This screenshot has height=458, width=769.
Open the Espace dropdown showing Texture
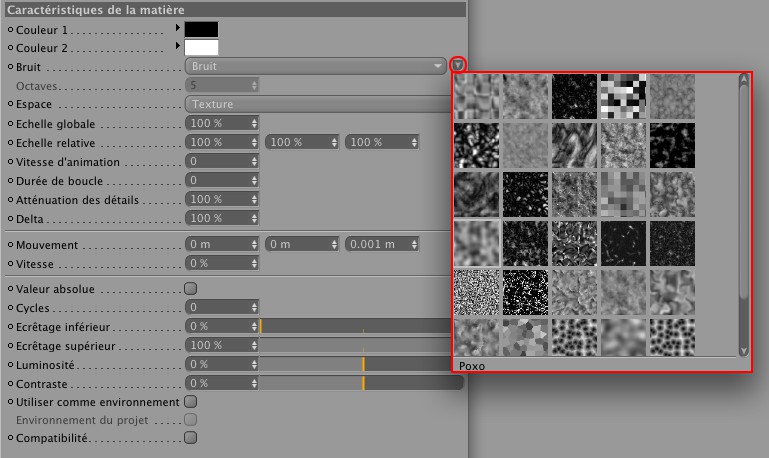click(x=315, y=104)
